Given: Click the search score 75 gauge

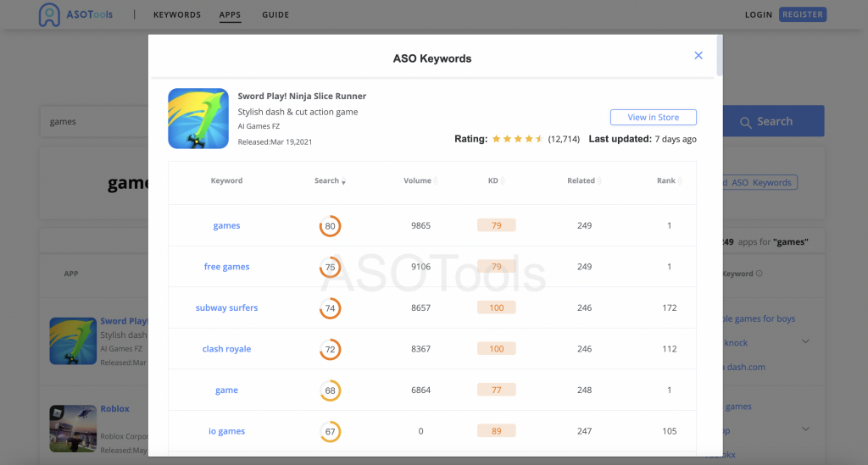Looking at the screenshot, I should (330, 267).
